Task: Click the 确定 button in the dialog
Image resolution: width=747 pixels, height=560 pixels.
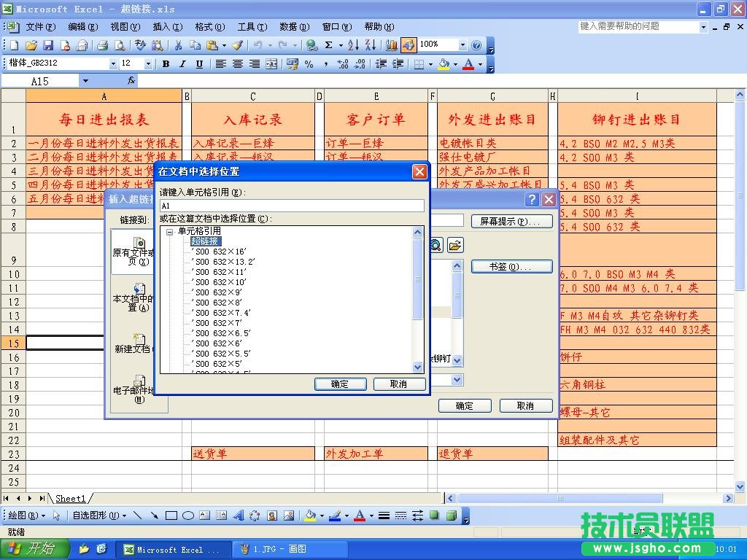Action: tap(340, 384)
